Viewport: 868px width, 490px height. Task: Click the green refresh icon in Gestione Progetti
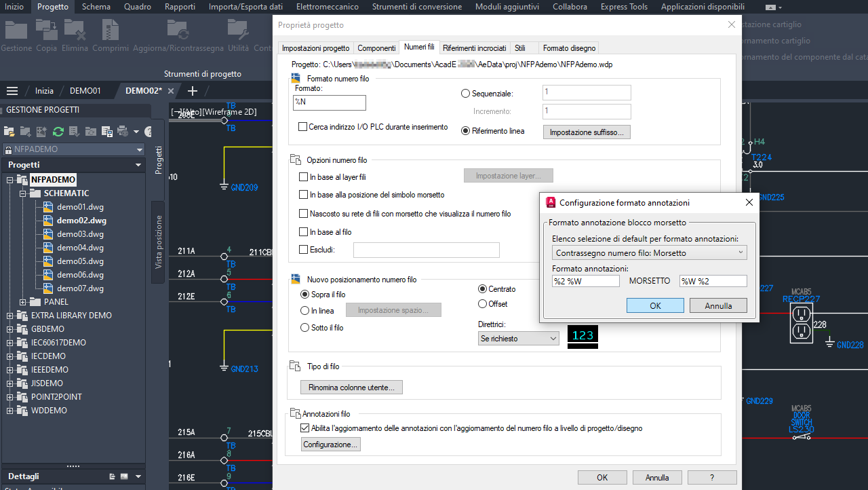(x=58, y=132)
